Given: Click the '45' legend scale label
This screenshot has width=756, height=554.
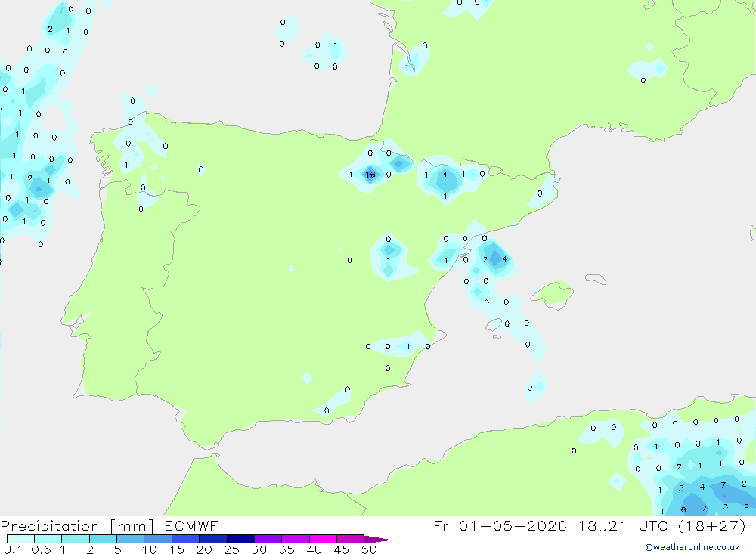Looking at the screenshot, I should coord(342,549).
